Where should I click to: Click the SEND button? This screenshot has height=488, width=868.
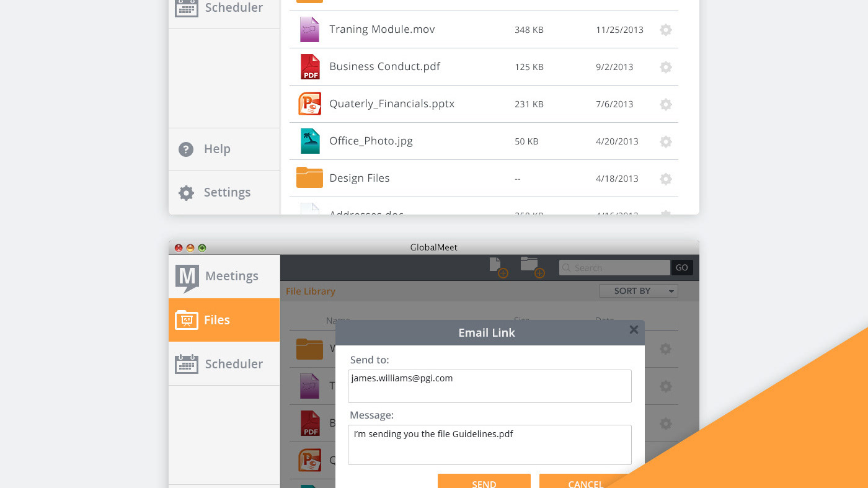pos(484,481)
